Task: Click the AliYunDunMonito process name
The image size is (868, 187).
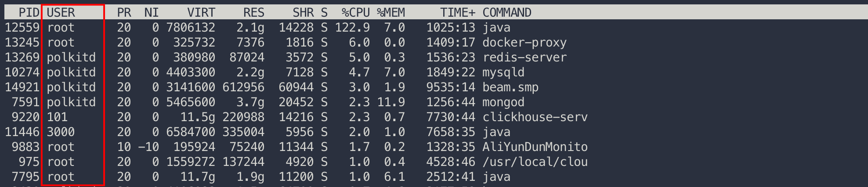Action: coord(535,147)
